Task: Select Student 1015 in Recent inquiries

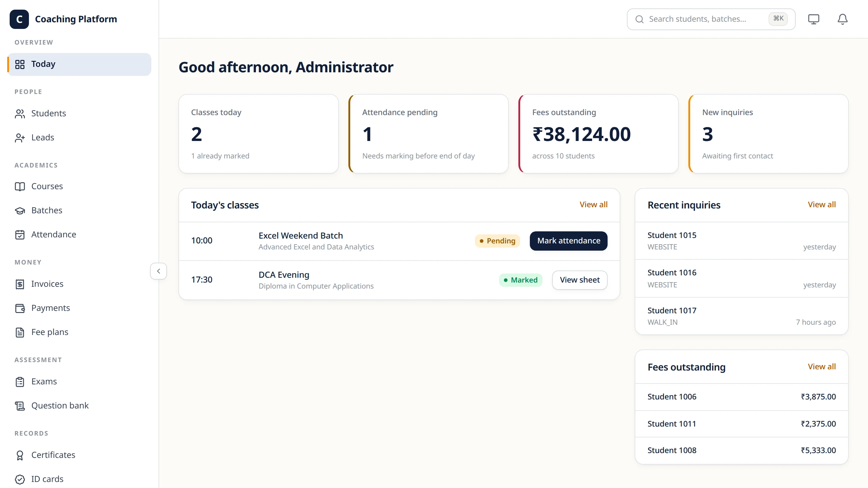Action: (x=742, y=241)
